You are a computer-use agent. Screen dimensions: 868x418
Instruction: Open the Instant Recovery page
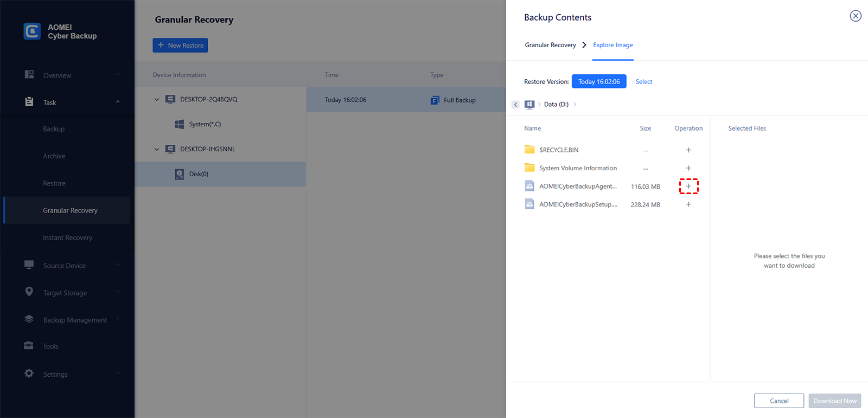point(67,237)
